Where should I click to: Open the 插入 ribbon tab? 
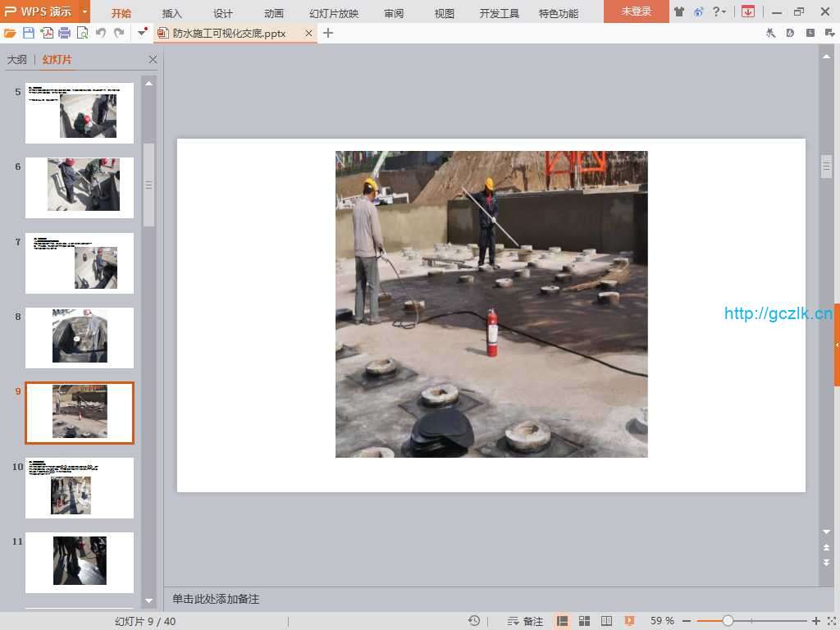[172, 13]
